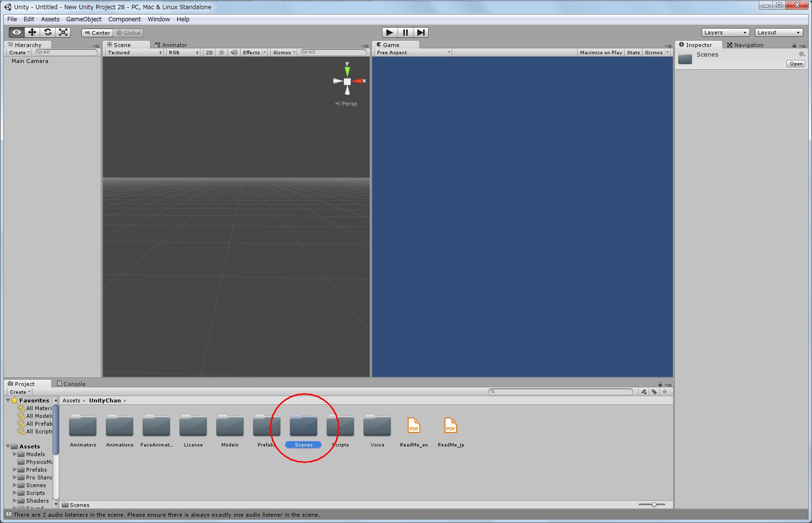This screenshot has width=812, height=523.
Task: Select the FaceAnimat... folder icon
Action: [156, 426]
